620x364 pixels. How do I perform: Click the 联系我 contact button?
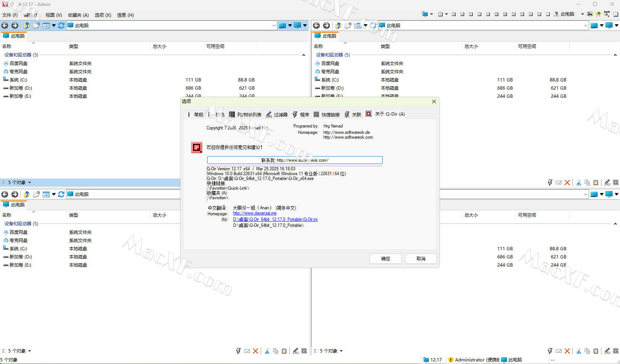pos(295,160)
